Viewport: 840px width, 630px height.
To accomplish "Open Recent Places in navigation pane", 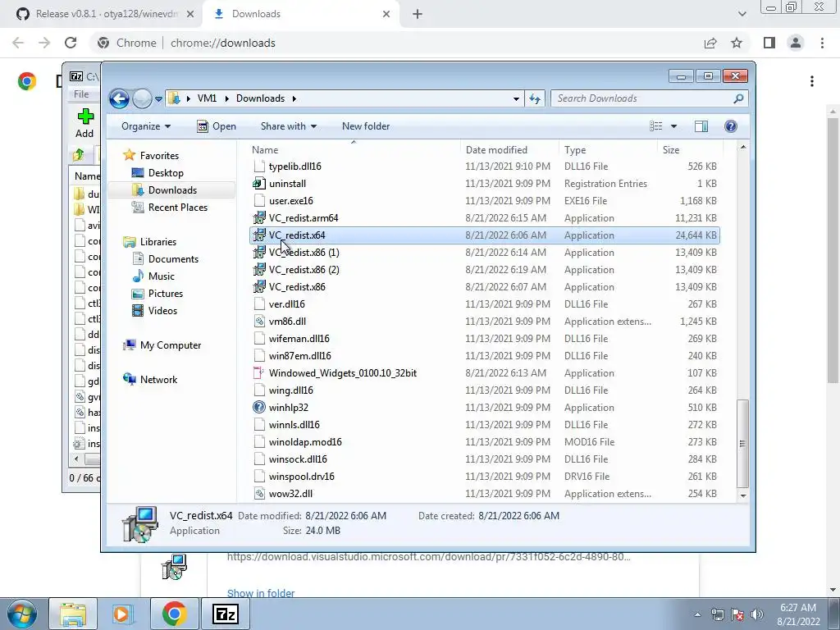I will (177, 208).
